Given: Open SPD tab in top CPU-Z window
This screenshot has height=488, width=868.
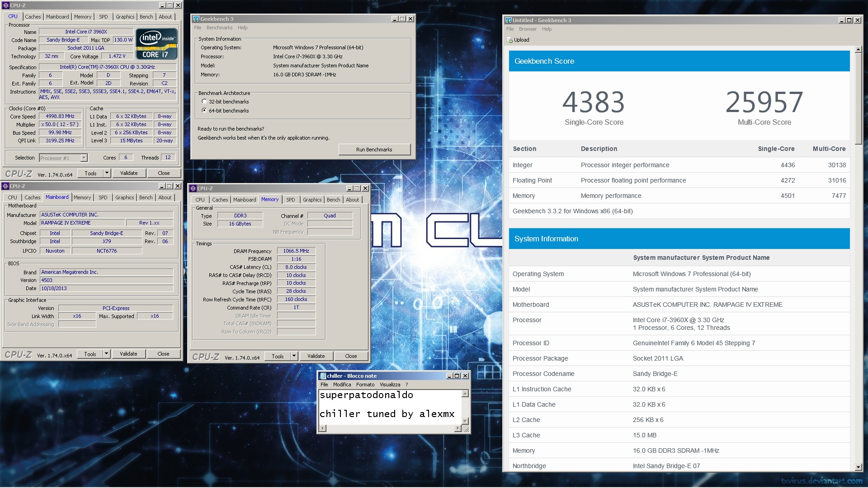Looking at the screenshot, I should click(104, 17).
